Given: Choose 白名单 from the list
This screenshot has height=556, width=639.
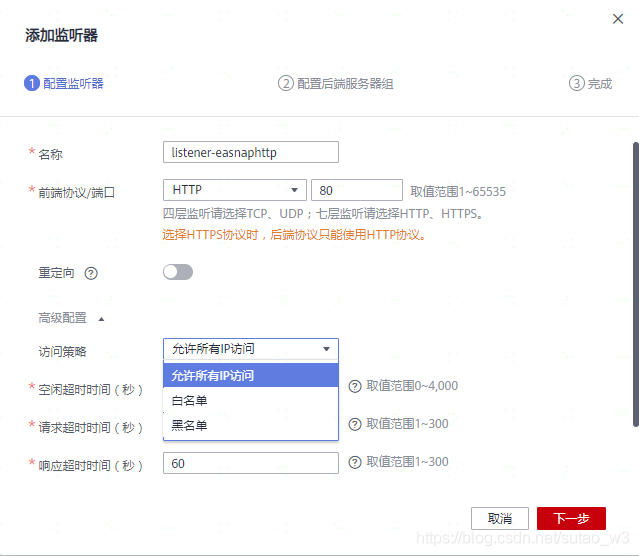Looking at the screenshot, I should point(251,400).
